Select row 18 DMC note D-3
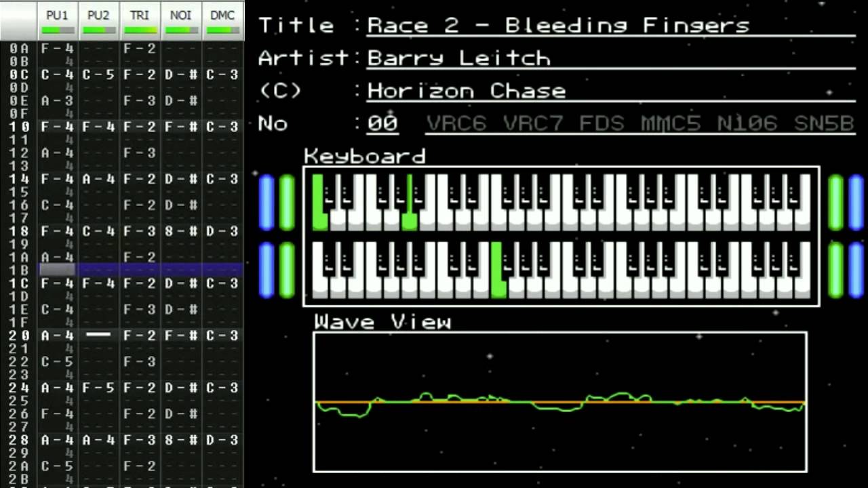Image resolution: width=868 pixels, height=488 pixels. click(222, 231)
